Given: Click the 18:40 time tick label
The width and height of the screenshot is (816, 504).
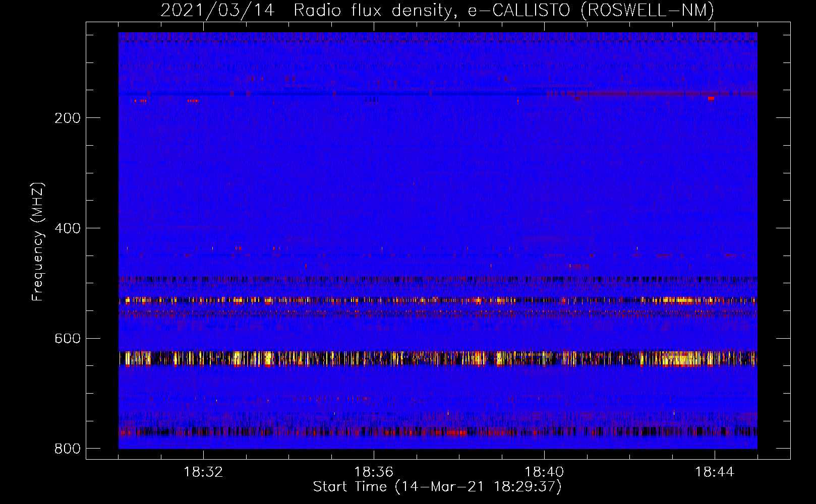Looking at the screenshot, I should tap(544, 472).
